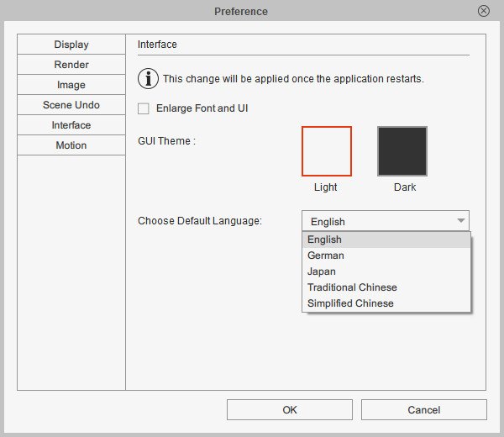Select the Interface tab in sidebar

coord(71,125)
